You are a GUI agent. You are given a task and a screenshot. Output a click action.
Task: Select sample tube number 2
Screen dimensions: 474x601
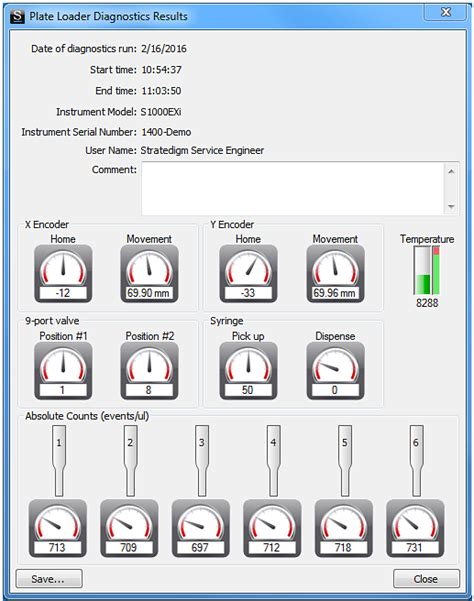(x=130, y=460)
